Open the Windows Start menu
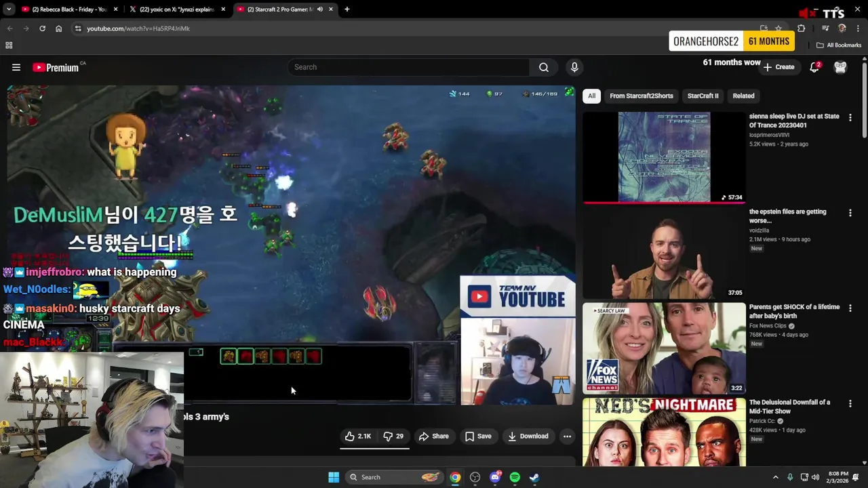 (x=334, y=477)
